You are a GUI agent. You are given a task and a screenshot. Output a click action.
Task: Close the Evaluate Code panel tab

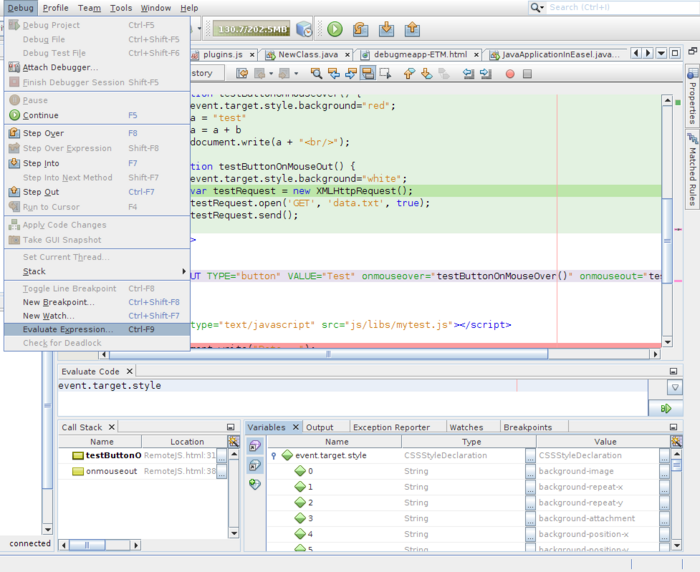point(129,372)
